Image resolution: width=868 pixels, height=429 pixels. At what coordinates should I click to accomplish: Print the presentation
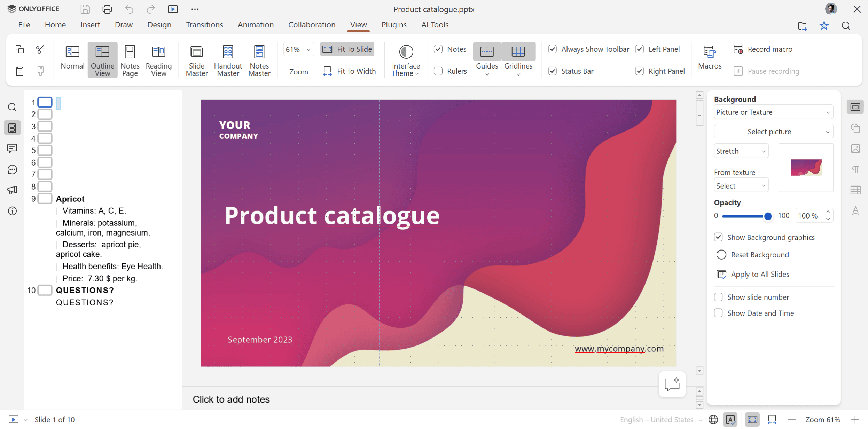(107, 9)
